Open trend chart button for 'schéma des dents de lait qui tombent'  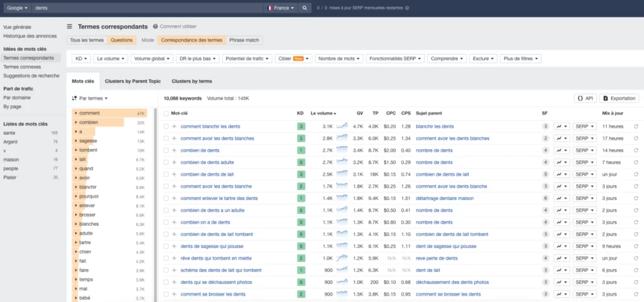(x=562, y=271)
